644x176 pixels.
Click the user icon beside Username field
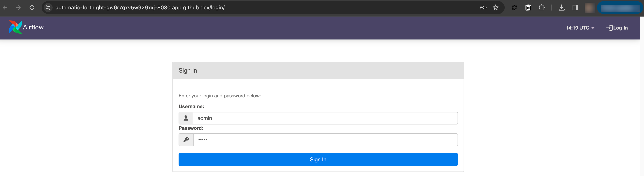click(186, 118)
